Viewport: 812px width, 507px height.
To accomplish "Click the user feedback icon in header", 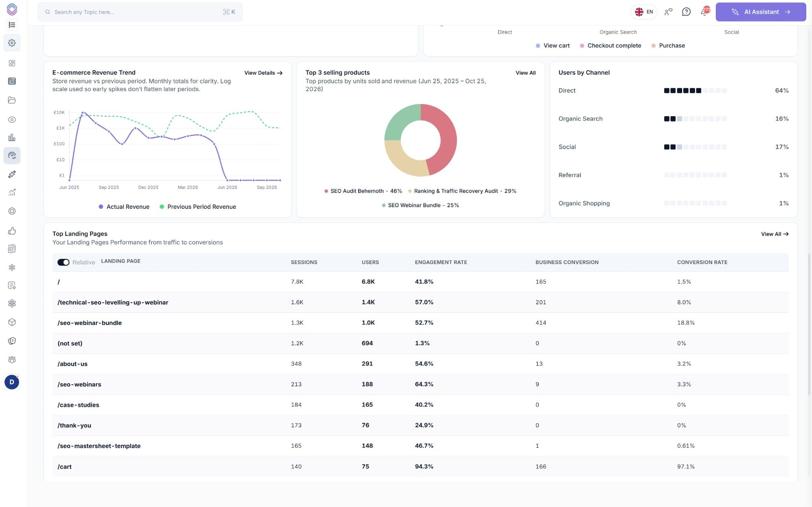I will pyautogui.click(x=668, y=12).
